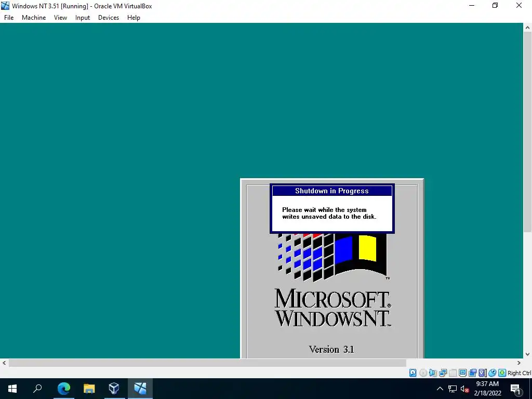Click the optical disc status icon
The height and width of the screenshot is (399, 532).
tap(423, 373)
